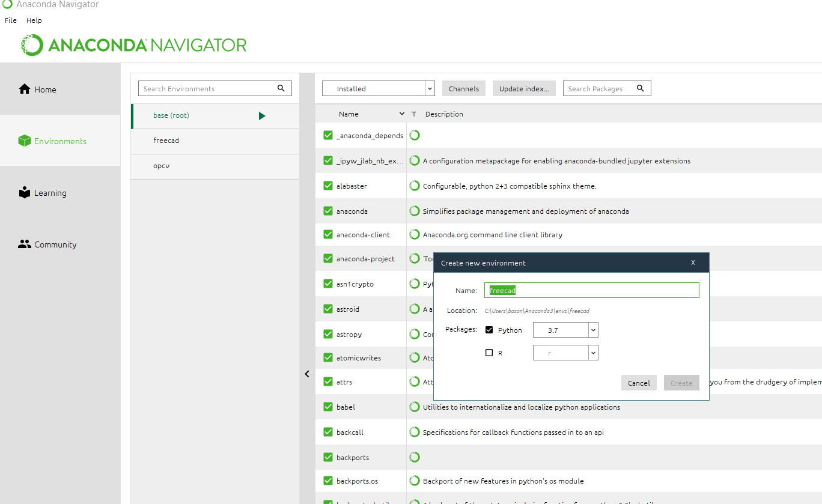Toggle the backports.os package checkbox
Viewport: 822px width, 504px height.
(x=328, y=481)
